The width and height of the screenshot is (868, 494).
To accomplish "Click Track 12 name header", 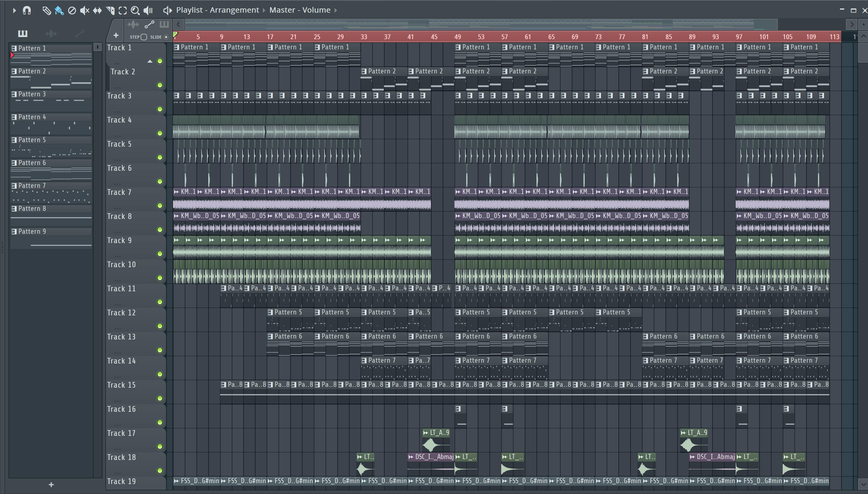I will coord(121,313).
